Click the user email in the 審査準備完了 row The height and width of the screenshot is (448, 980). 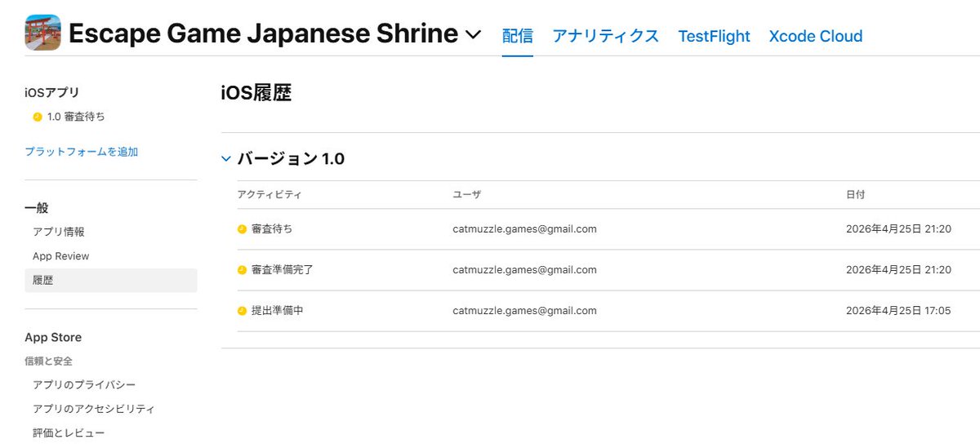coord(525,270)
